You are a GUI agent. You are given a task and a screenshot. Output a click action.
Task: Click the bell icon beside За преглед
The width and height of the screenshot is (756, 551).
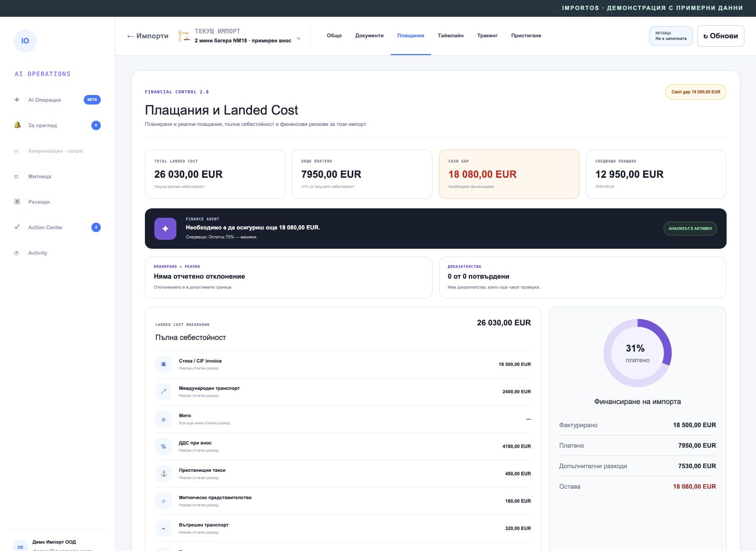[x=17, y=125]
